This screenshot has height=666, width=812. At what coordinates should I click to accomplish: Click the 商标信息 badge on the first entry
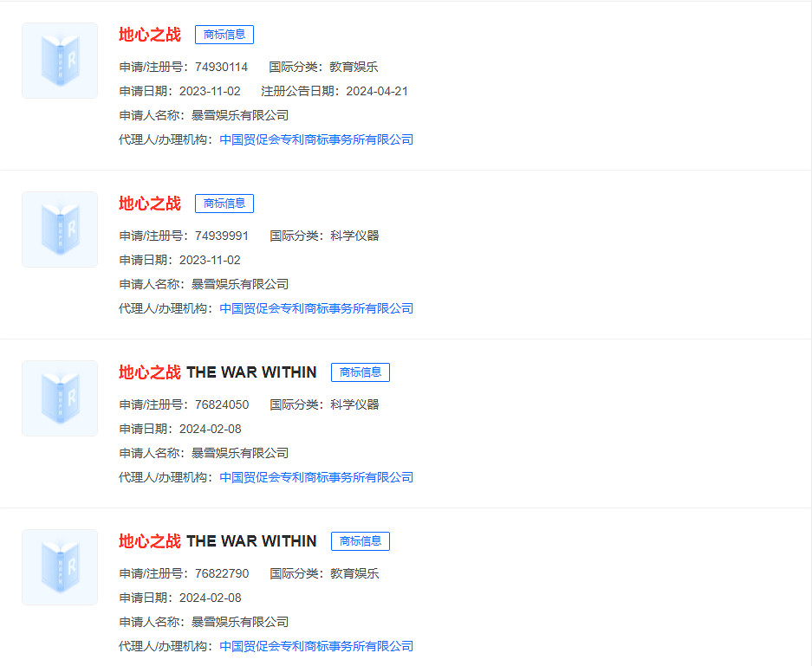coord(224,35)
